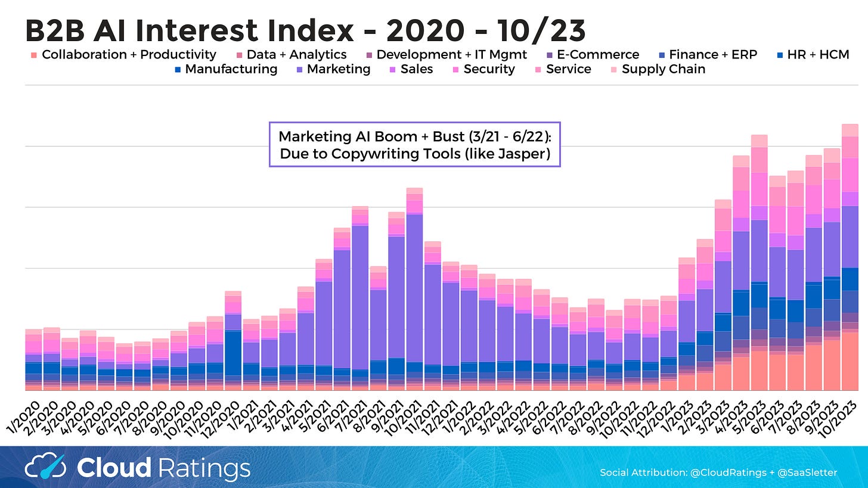Click the '3/2021' x-axis label
Viewport: 868px width, 488px height.
point(277,415)
